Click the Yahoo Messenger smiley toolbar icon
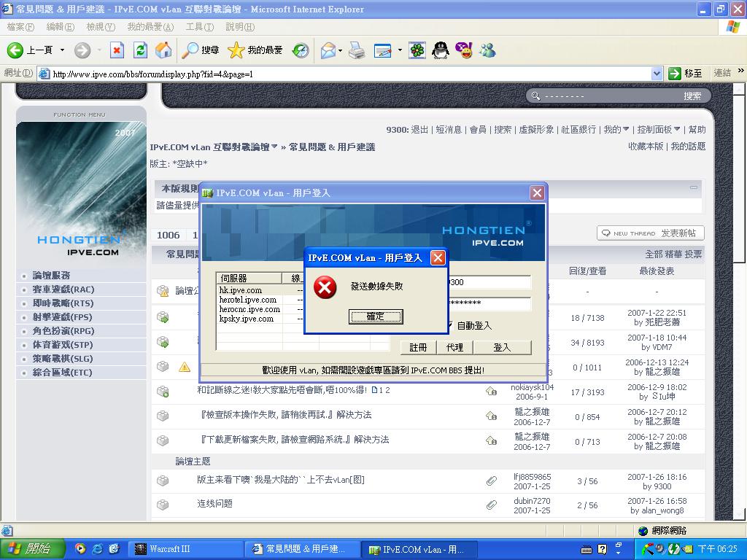 click(464, 50)
